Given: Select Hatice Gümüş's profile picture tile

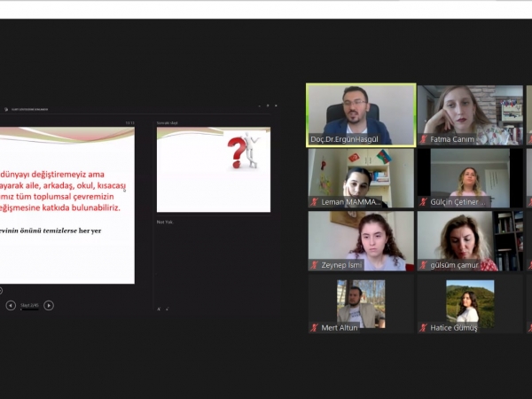Looking at the screenshot, I should (469, 303).
